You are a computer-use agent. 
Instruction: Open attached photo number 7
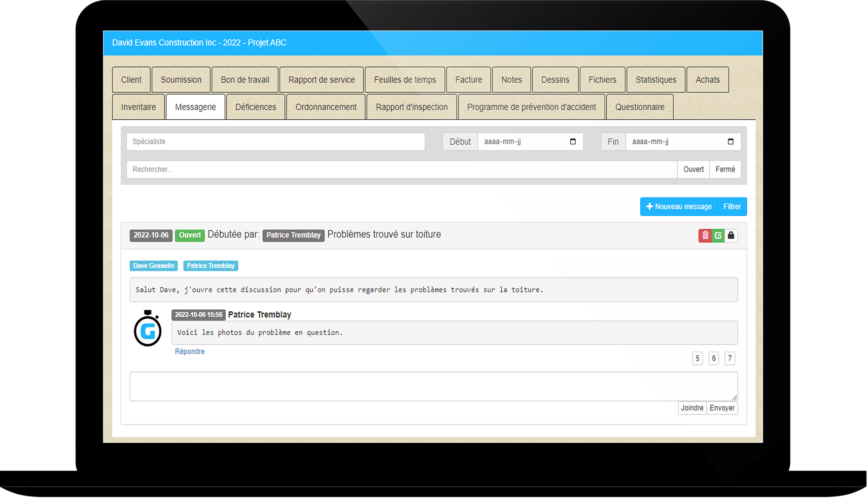730,359
